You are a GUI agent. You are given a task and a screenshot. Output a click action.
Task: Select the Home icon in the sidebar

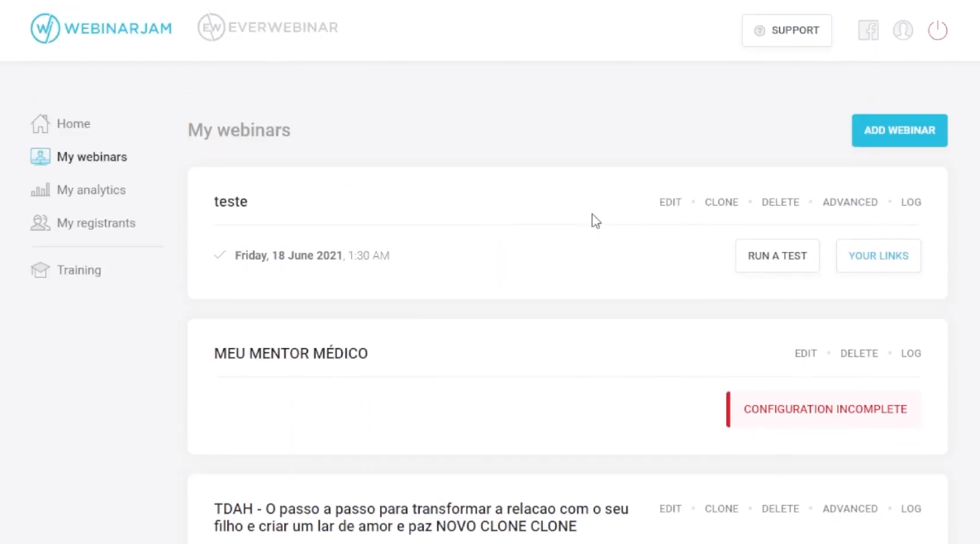pos(40,123)
